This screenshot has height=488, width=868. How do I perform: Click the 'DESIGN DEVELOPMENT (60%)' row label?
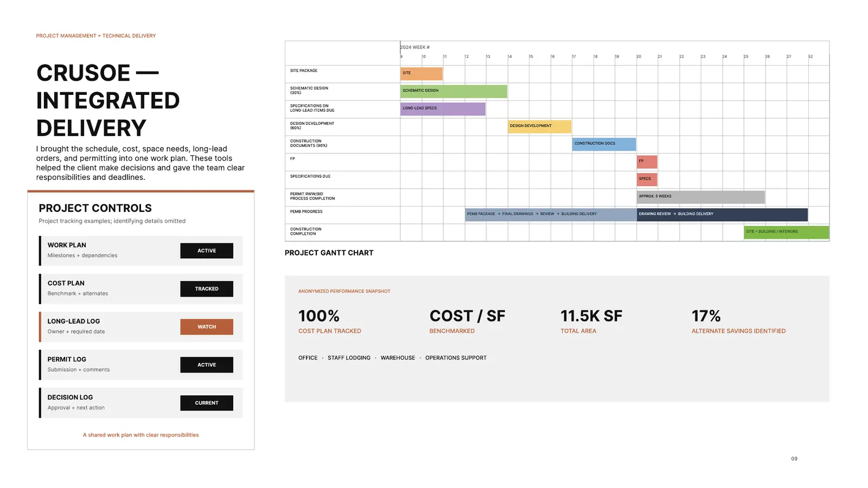(x=312, y=126)
